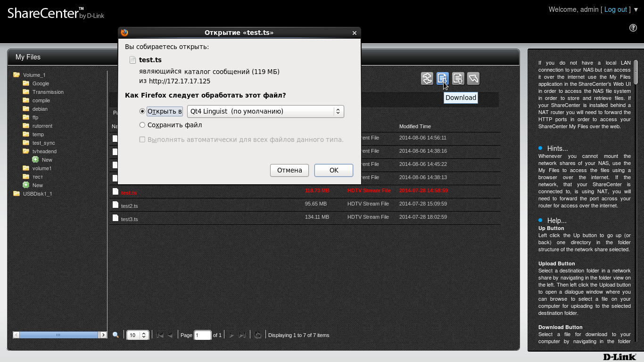Click the Google folder icon
The height and width of the screenshot is (362, 644).
tap(26, 83)
